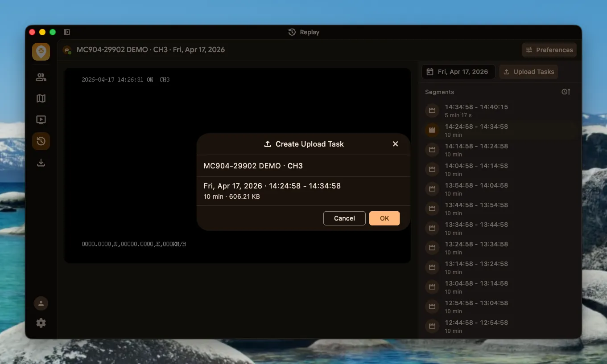
Task: Select segment text 13:34:58 - 13:44:58
Action: [476, 225]
